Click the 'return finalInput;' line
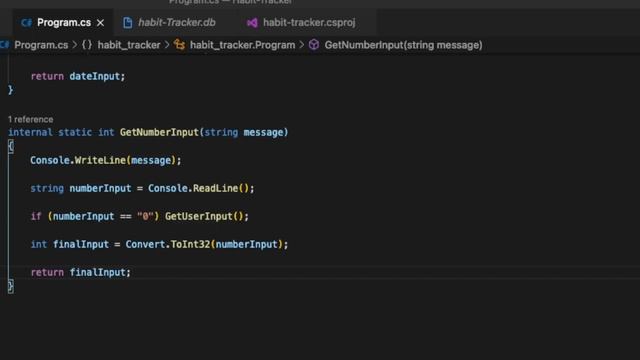Screen dimensions: 640x360 click(x=80, y=272)
